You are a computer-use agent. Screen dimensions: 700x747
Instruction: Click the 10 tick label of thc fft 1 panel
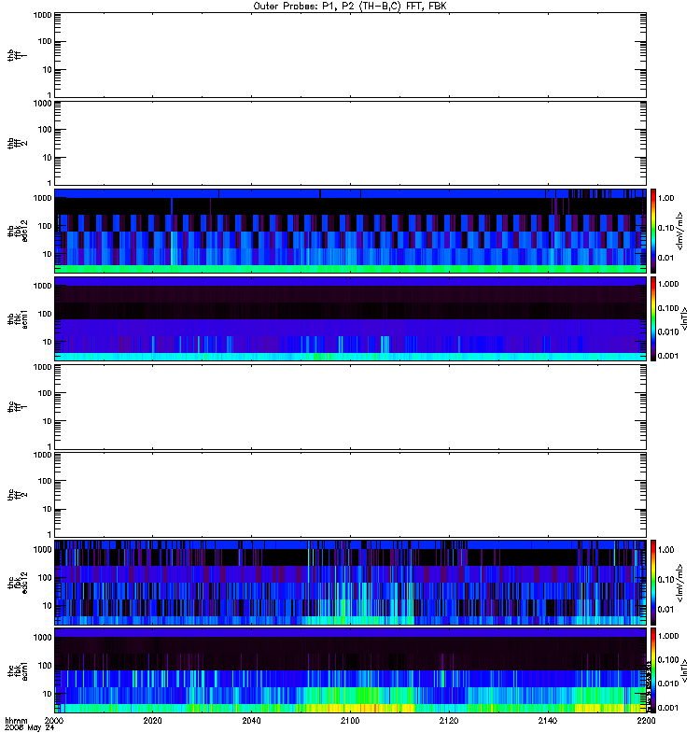48,421
